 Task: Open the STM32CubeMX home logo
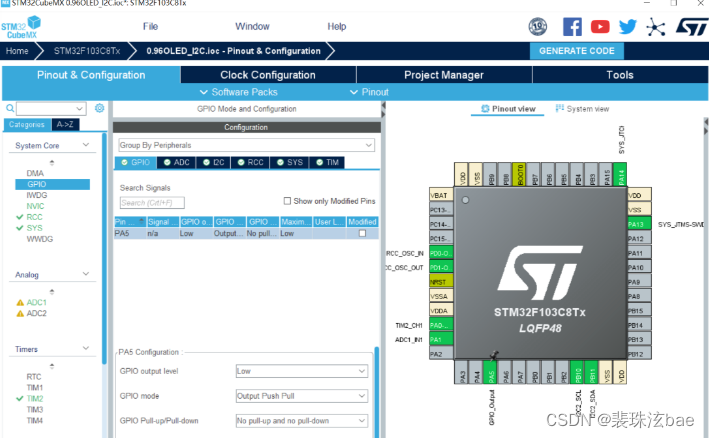coord(21,28)
